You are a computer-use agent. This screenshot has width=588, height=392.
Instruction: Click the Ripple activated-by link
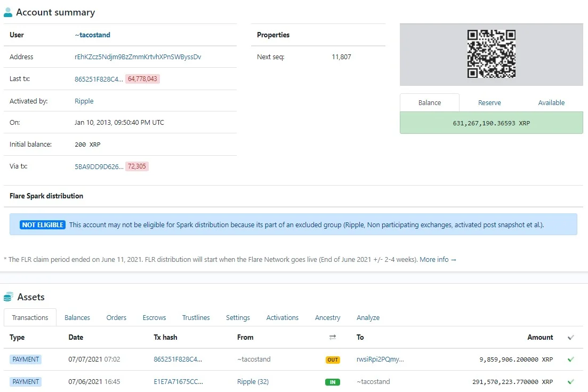84,100
